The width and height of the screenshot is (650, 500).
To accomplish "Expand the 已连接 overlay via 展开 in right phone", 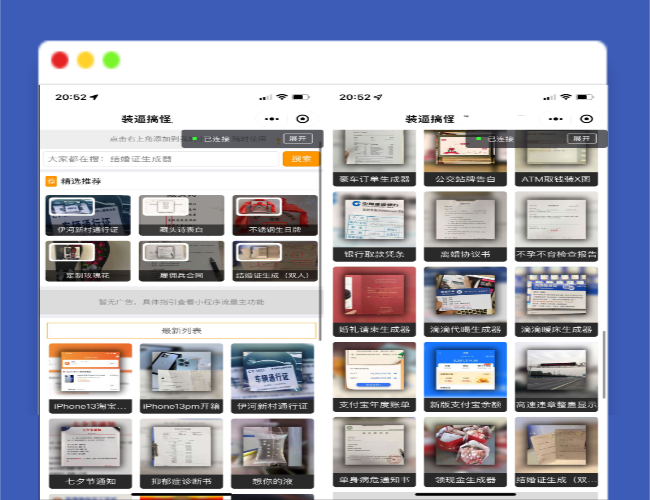I will 582,138.
